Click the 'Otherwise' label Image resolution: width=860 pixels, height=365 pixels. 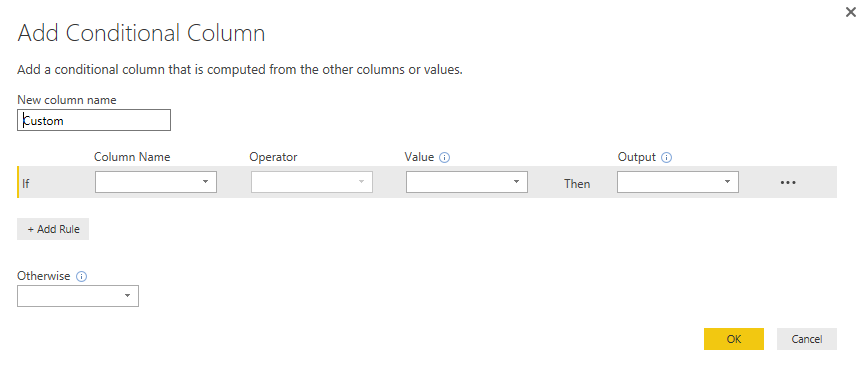[44, 276]
